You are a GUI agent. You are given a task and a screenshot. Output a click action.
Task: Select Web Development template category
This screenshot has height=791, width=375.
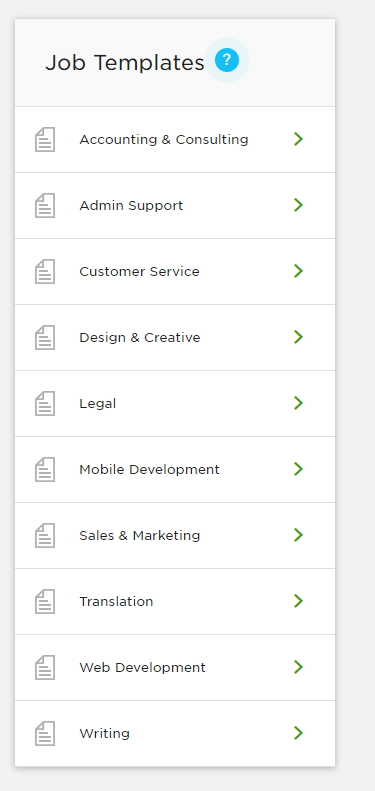175,667
